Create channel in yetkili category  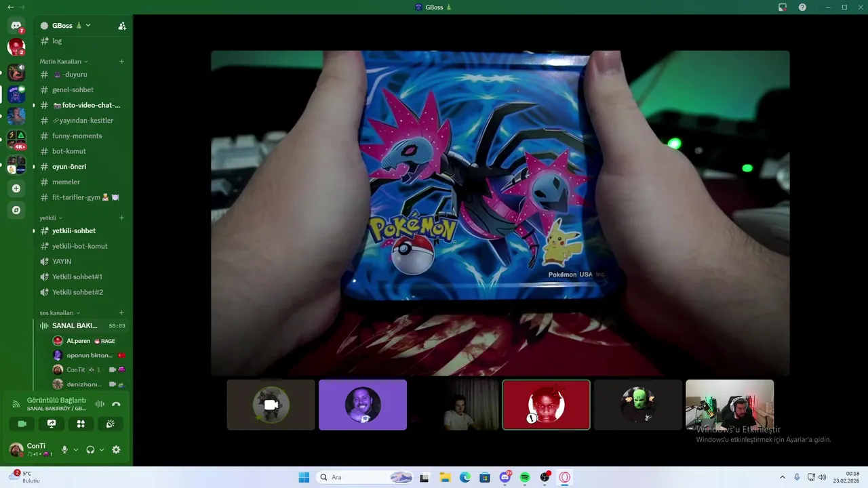tap(121, 218)
